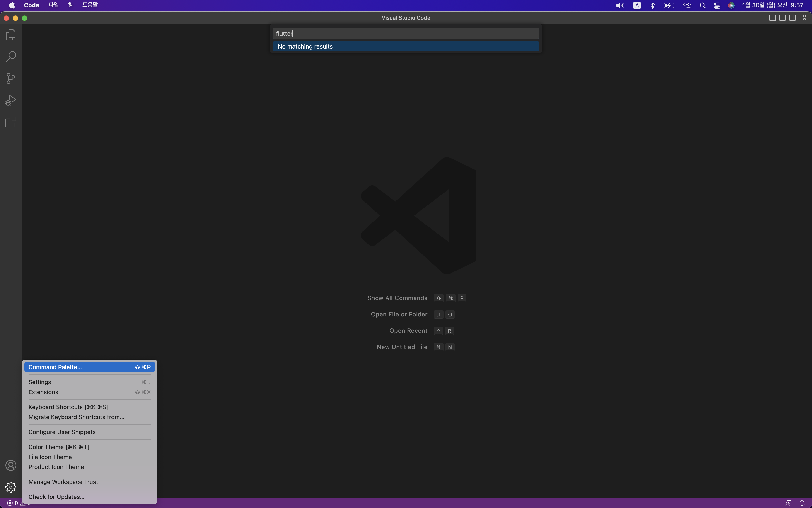Screen dimensions: 812x508
Task: Open the Search view in activity bar
Action: pyautogui.click(x=11, y=56)
